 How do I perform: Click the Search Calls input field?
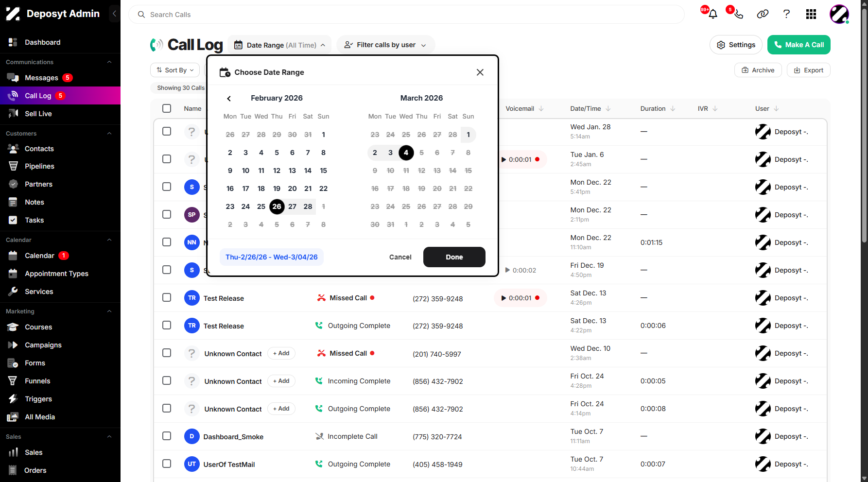tap(406, 15)
